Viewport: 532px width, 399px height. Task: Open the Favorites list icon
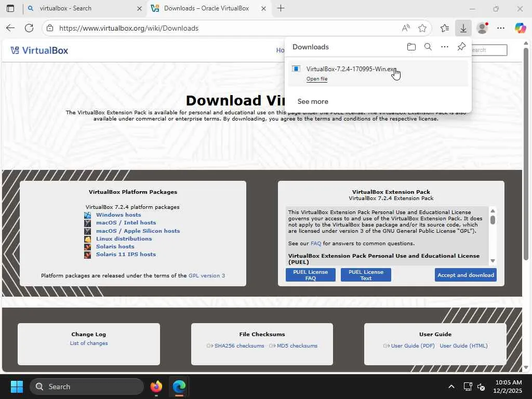click(x=445, y=28)
